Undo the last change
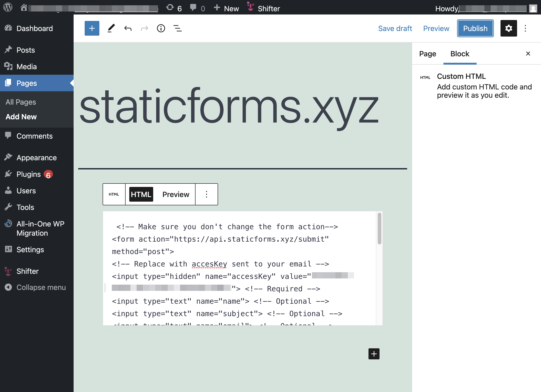The image size is (541, 392). [x=128, y=28]
